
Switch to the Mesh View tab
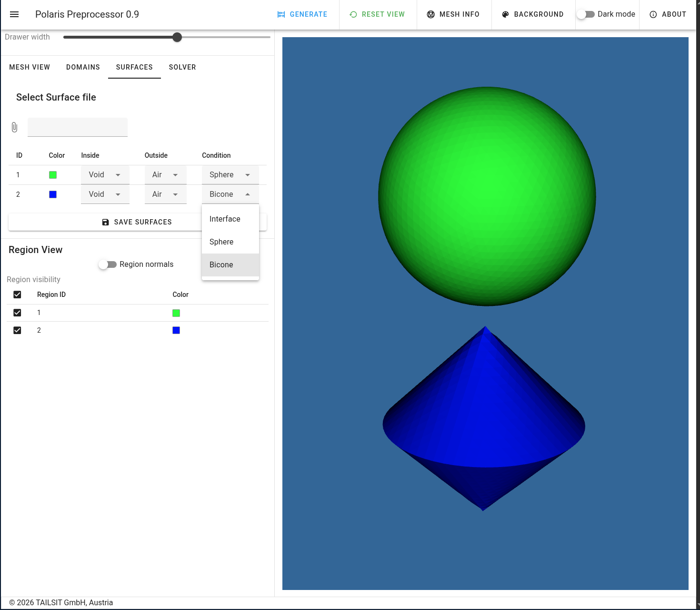[x=30, y=67]
